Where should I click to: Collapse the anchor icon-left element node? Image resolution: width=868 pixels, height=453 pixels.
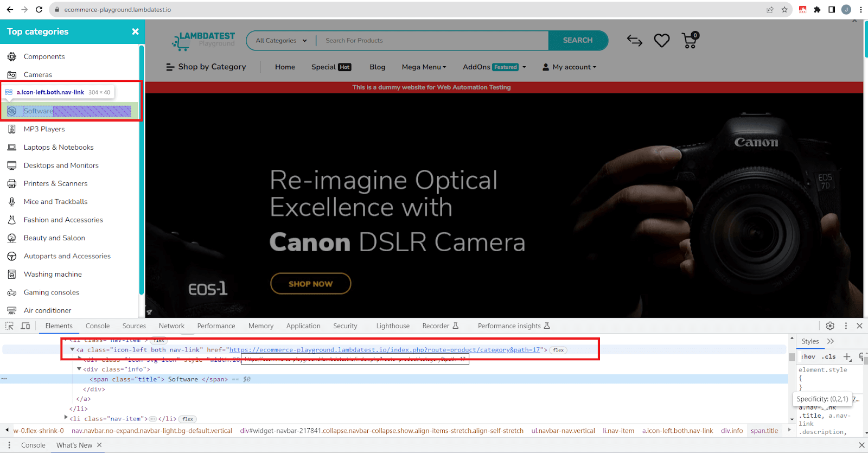pyautogui.click(x=72, y=350)
